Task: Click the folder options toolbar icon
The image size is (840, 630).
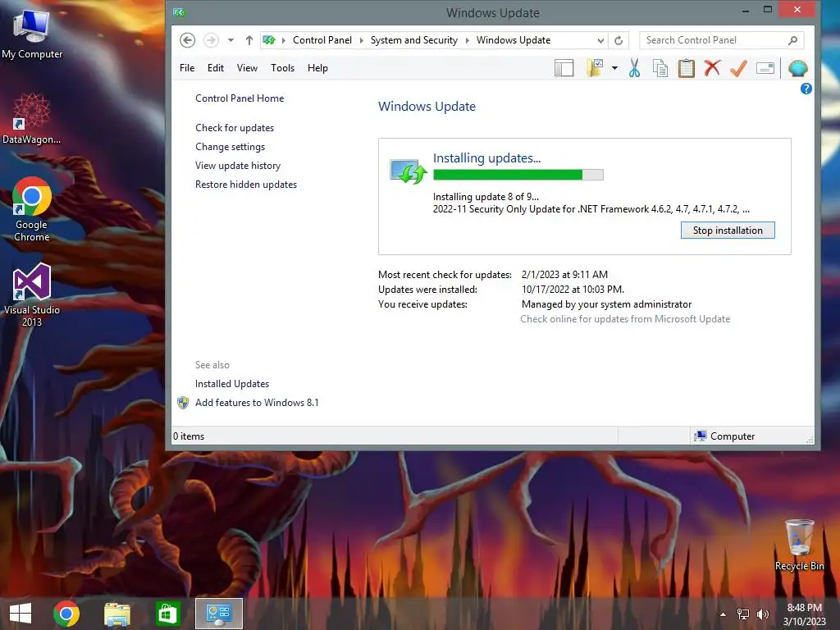Action: (x=596, y=68)
